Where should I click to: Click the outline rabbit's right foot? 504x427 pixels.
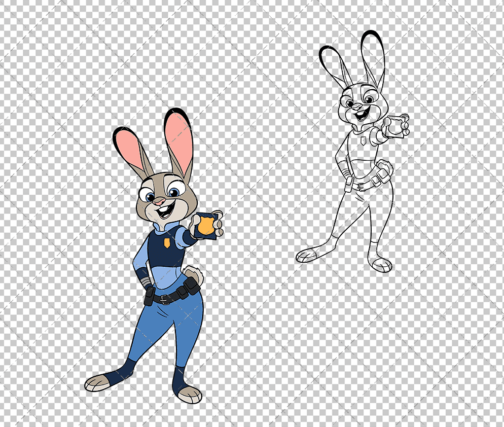tap(381, 264)
